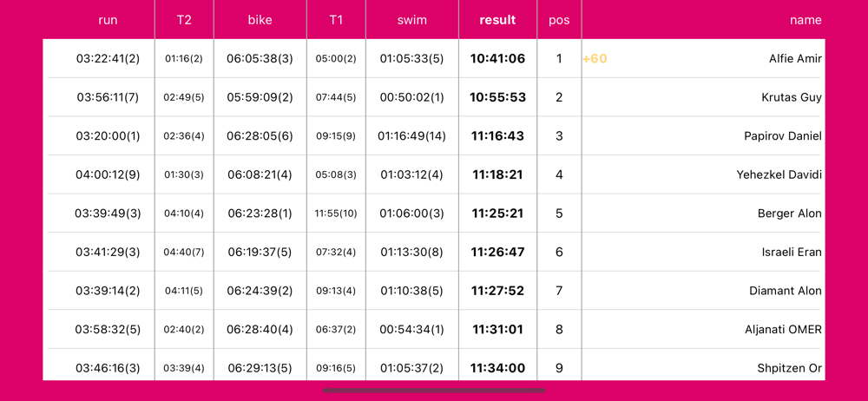Open Diamant Alon's details
Image resolution: width=868 pixels, height=401 pixels.
click(x=785, y=291)
